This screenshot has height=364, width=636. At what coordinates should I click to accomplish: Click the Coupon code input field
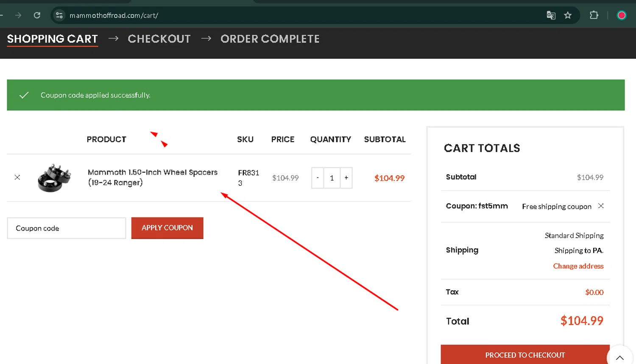coord(67,228)
